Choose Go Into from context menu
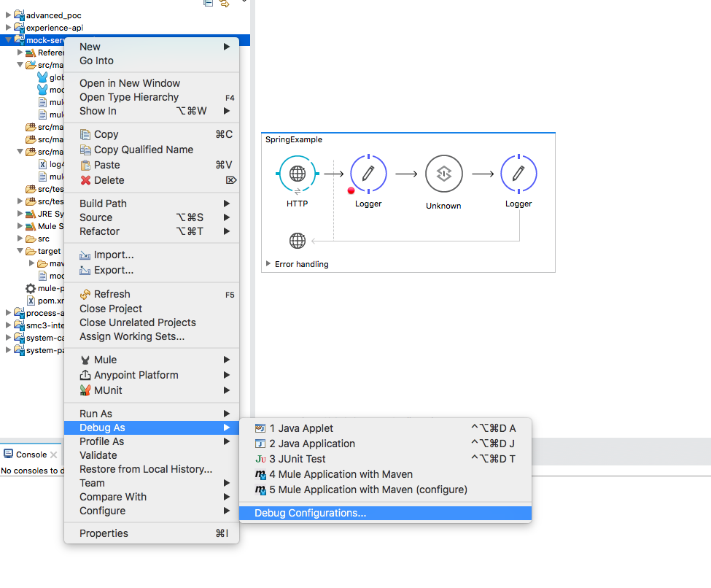 coord(152,61)
